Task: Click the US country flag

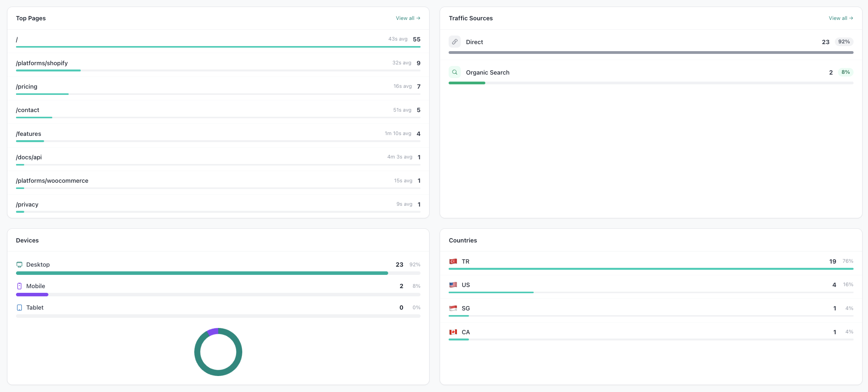Action: click(x=454, y=285)
